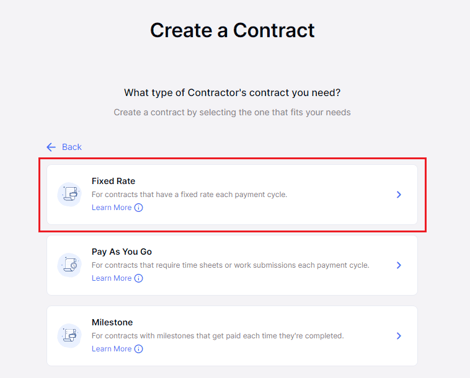Click the Fixed Rate contract icon
470x378 pixels.
pyautogui.click(x=69, y=194)
